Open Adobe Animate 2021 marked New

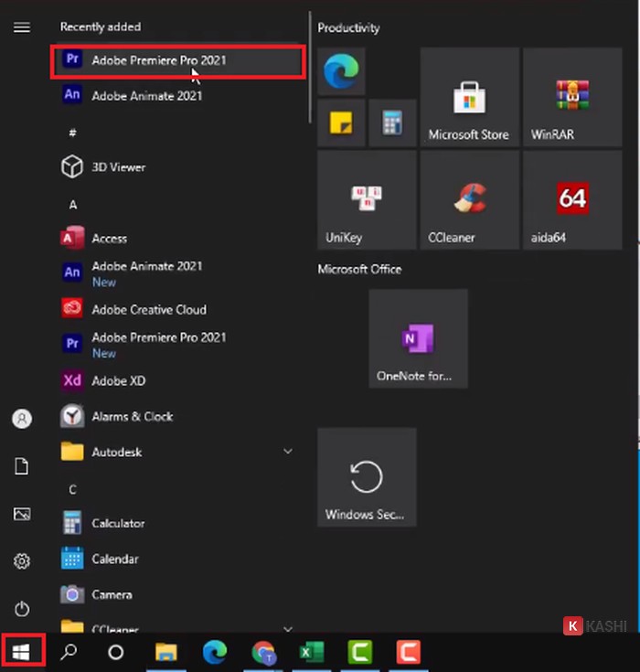pos(178,273)
